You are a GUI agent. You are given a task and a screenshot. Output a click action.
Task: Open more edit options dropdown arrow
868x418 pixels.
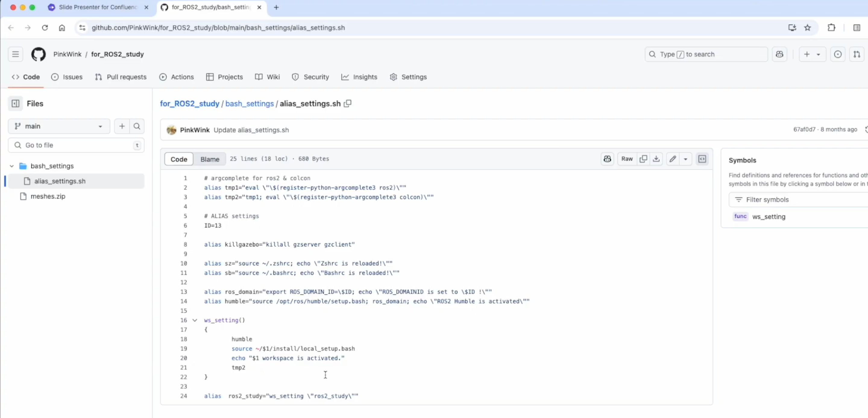[x=685, y=159]
